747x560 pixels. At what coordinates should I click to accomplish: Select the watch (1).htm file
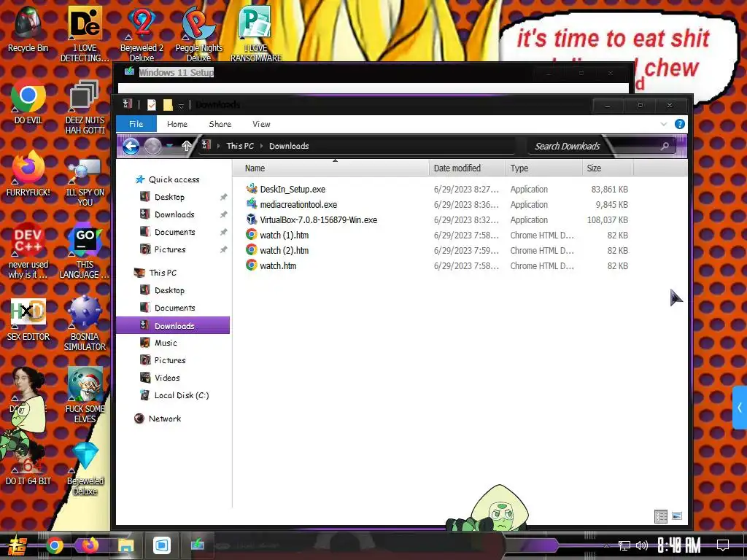coord(284,236)
